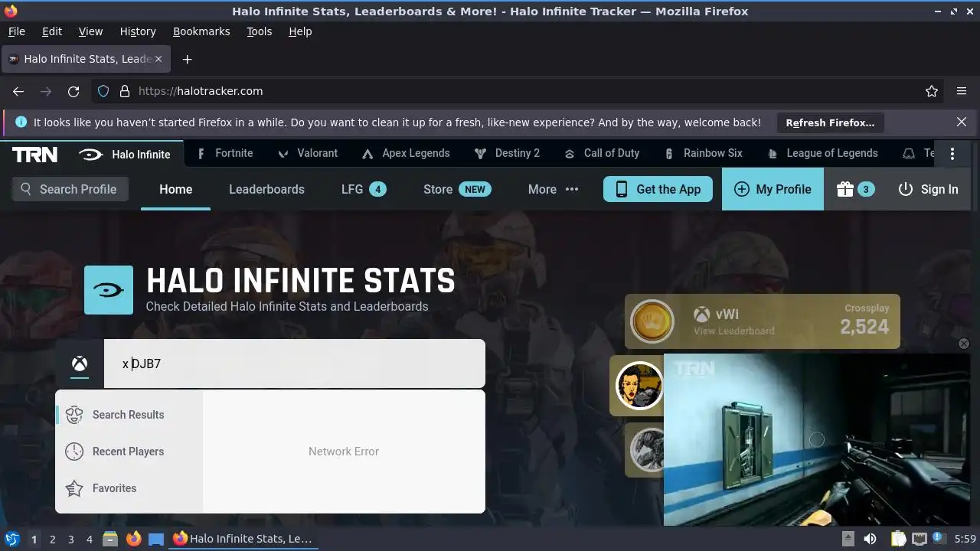Viewport: 980px width, 551px height.
Task: Open the Help menu
Action: pyautogui.click(x=300, y=31)
